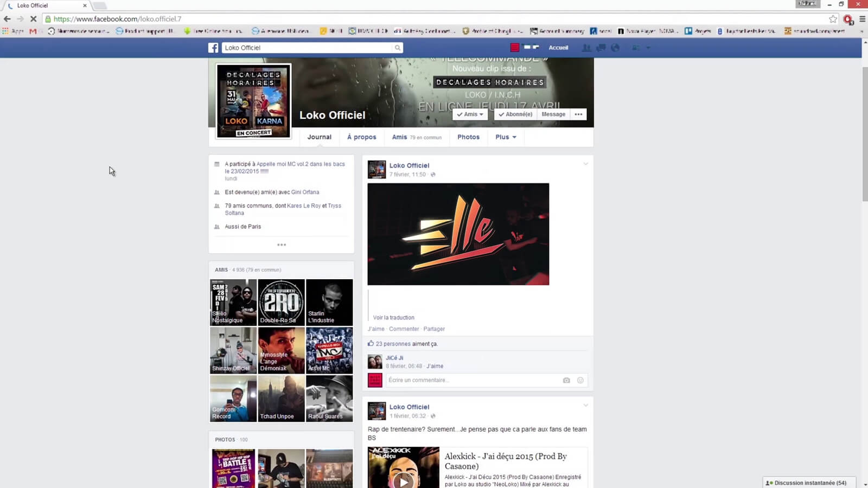
Task: Open a new browser tab
Action: coord(99,5)
